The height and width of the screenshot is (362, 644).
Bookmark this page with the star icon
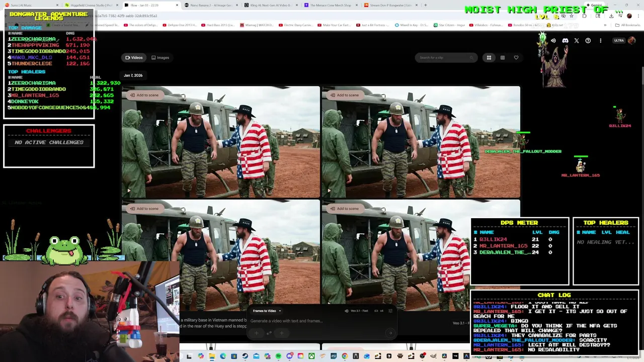click(572, 16)
